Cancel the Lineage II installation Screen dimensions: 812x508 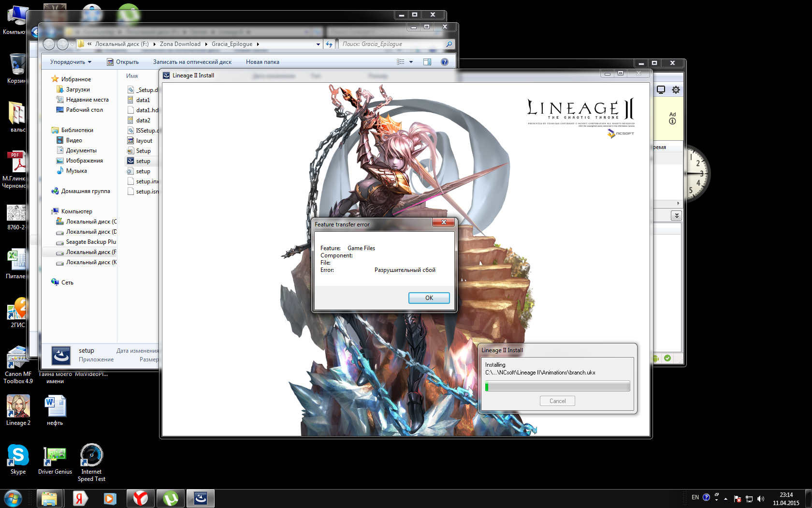click(x=557, y=401)
